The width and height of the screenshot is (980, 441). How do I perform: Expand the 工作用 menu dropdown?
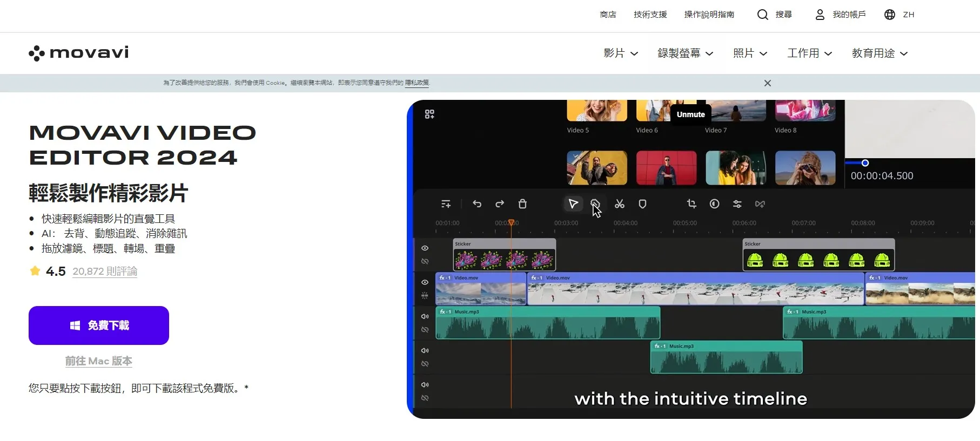[x=810, y=53]
